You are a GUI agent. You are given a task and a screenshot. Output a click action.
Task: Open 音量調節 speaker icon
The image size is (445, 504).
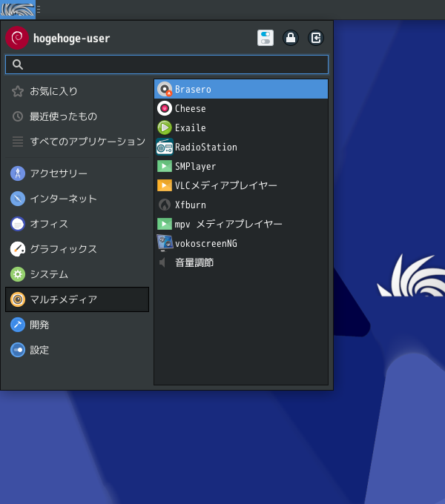coord(162,262)
